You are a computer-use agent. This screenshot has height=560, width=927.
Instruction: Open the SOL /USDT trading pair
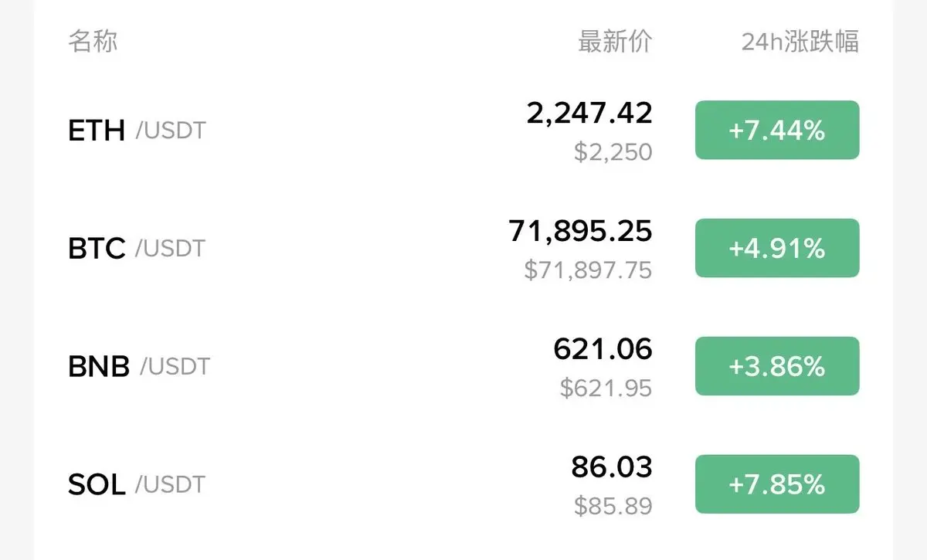click(463, 484)
